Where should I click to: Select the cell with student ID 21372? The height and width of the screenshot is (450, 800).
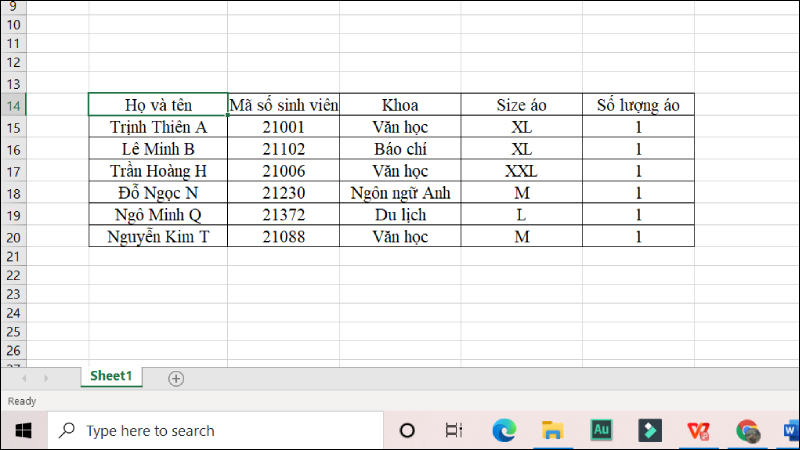click(283, 214)
